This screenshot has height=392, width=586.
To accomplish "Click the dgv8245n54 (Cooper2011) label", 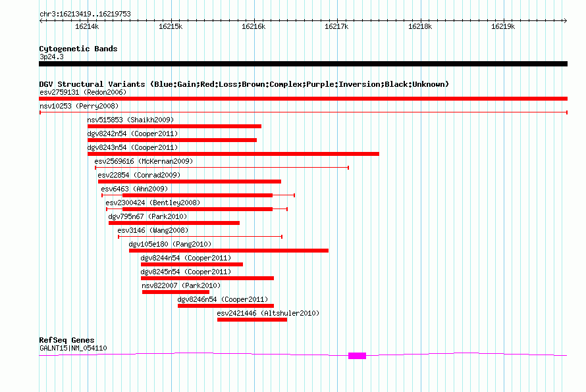I will 186,272.
